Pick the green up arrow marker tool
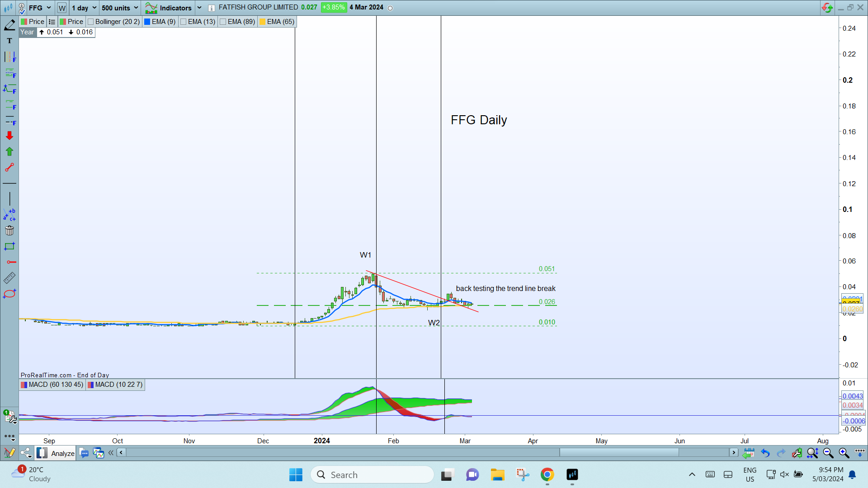This screenshot has height=488, width=868. [9, 151]
